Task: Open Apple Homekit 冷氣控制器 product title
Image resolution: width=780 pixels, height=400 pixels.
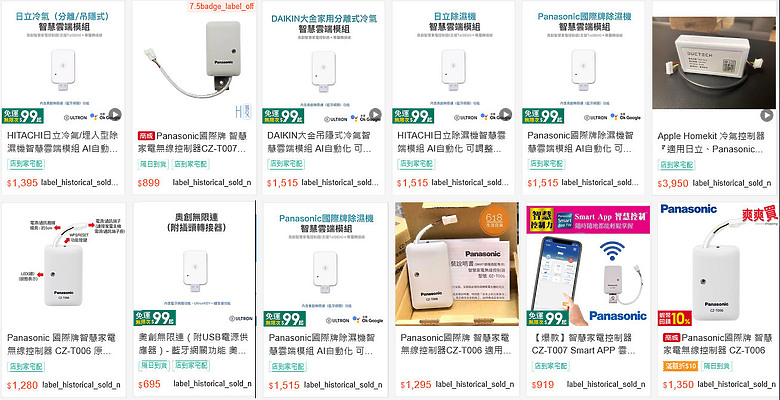Action: click(710, 143)
